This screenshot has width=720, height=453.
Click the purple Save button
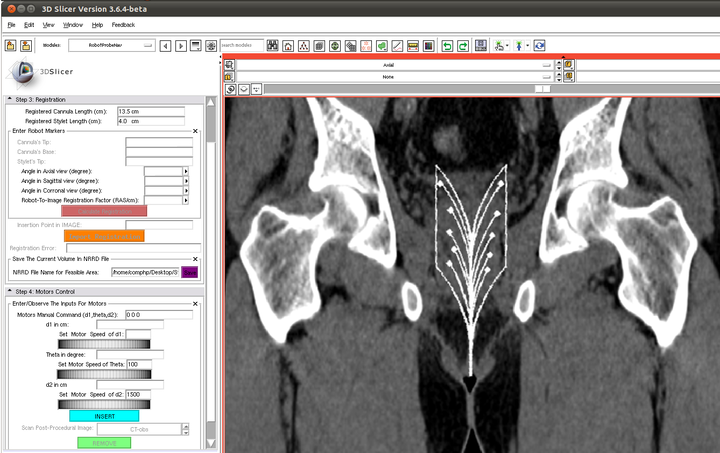(190, 273)
